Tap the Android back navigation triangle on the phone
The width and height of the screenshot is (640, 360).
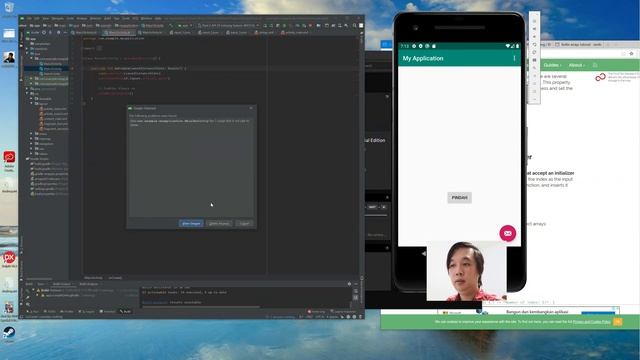point(424,253)
